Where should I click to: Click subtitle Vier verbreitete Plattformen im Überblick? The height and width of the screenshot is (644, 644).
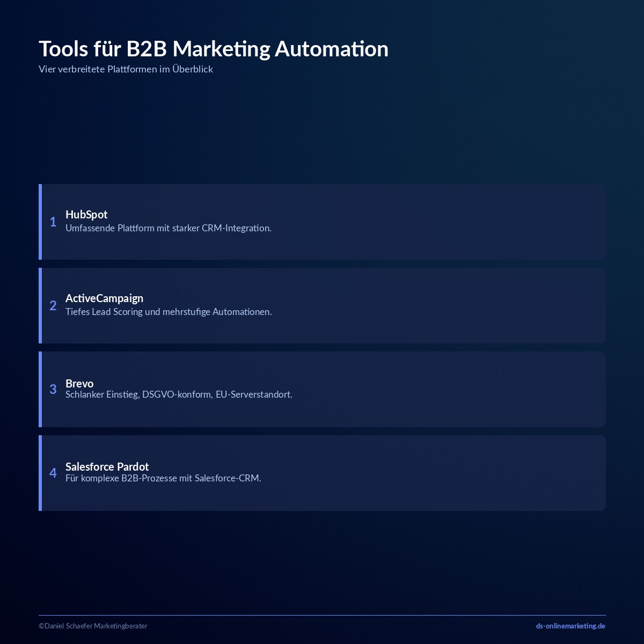pos(126,69)
